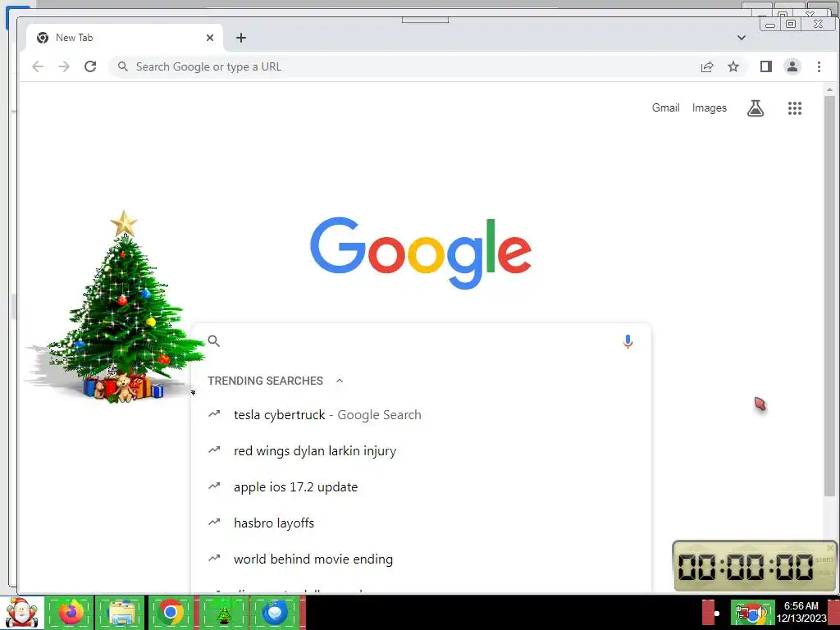Choose 'tesla cybertruck' trending search
Image resolution: width=840 pixels, height=630 pixels.
[421, 414]
